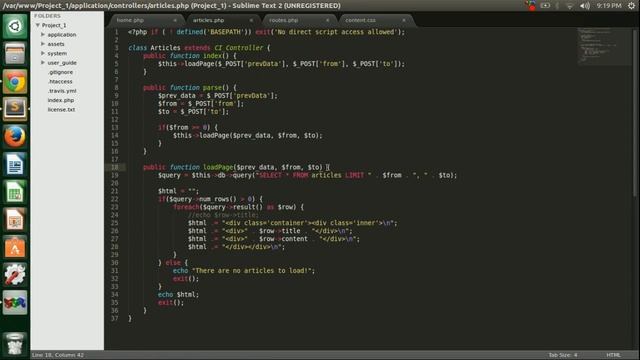Select the application folder label
This screenshot has height=360, width=640.
(62, 35)
